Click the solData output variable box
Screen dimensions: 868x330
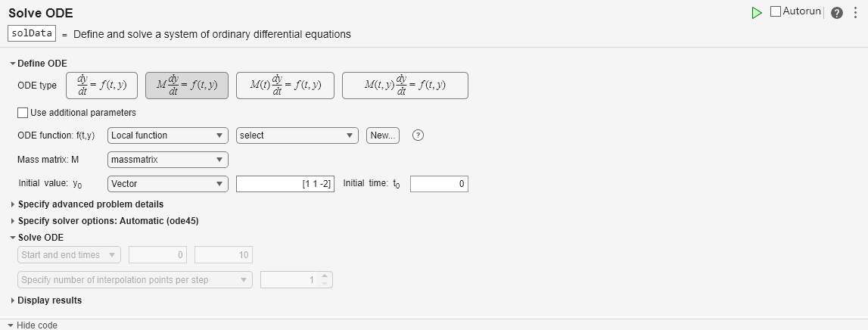(32, 34)
